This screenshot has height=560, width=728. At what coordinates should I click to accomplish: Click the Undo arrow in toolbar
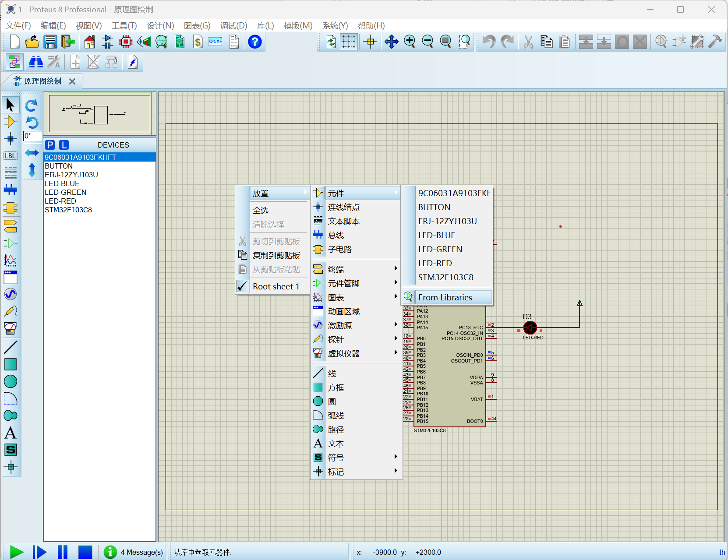pos(488,42)
